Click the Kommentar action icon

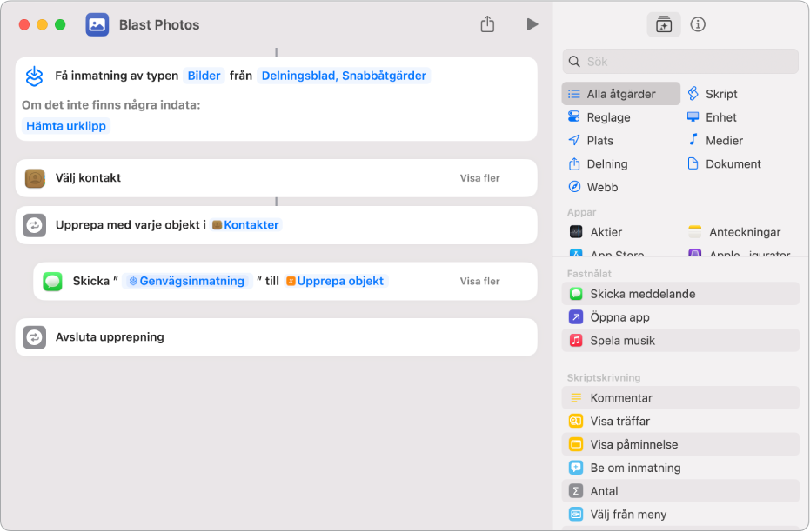[x=575, y=398]
